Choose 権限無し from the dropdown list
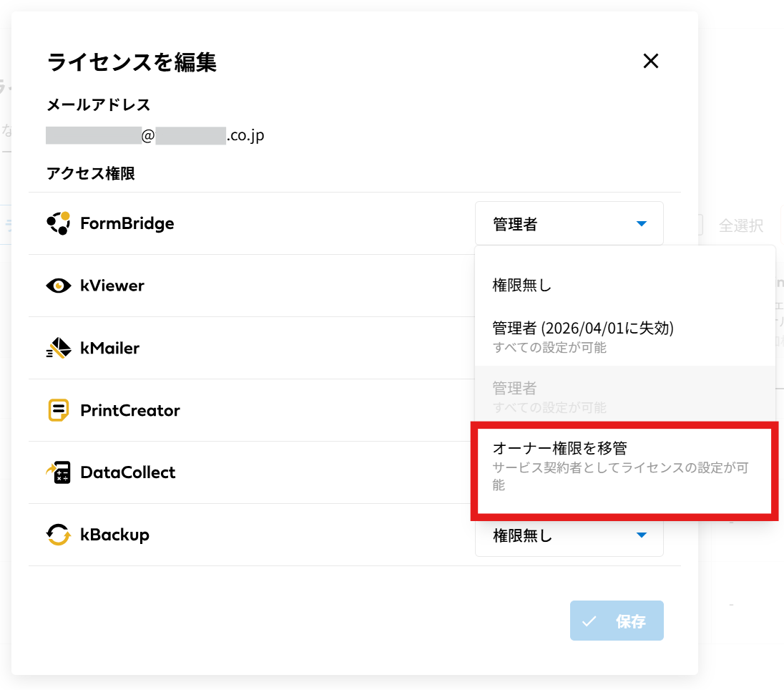 [x=522, y=286]
